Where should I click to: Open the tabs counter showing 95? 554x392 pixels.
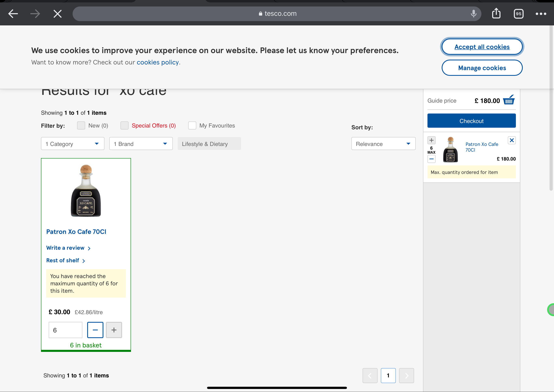point(519,14)
